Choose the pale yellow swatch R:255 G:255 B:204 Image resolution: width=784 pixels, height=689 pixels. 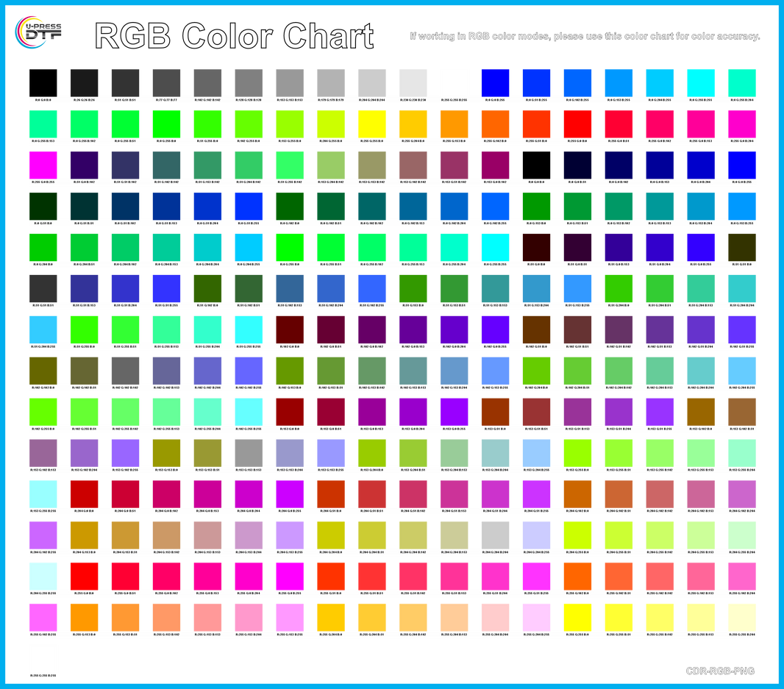[741, 616]
